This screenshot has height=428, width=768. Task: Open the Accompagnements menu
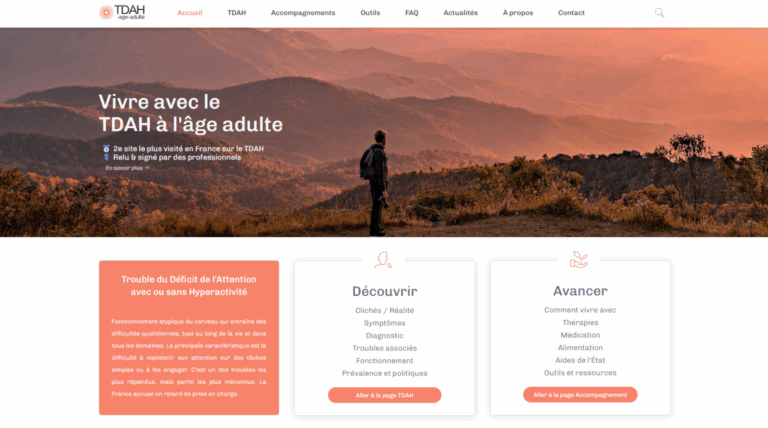tap(303, 13)
